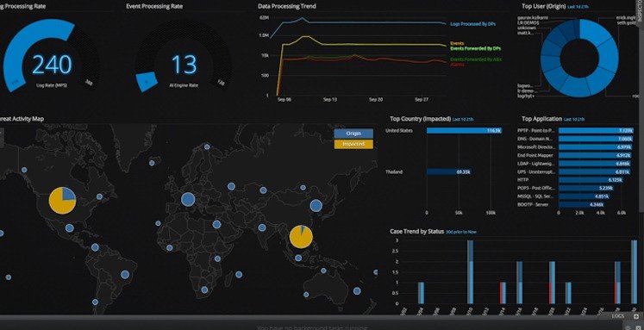Toggle the Origin map legend filter

353,134
